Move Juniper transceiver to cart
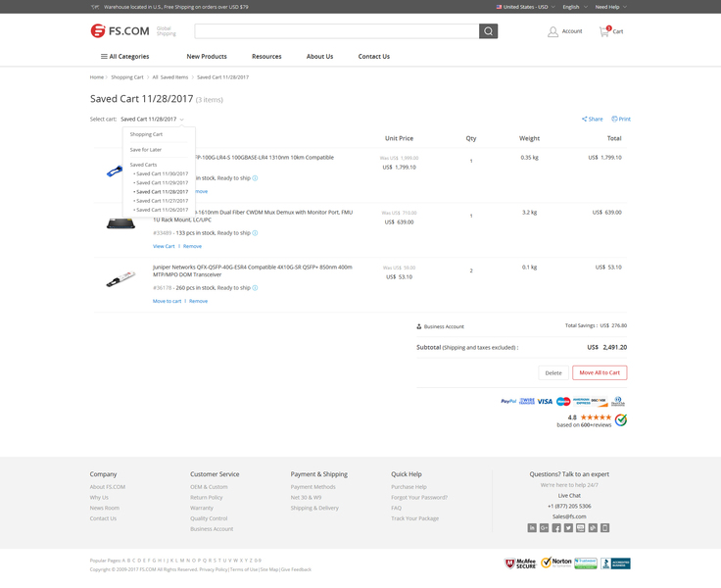Image resolution: width=721 pixels, height=588 pixels. tap(167, 302)
